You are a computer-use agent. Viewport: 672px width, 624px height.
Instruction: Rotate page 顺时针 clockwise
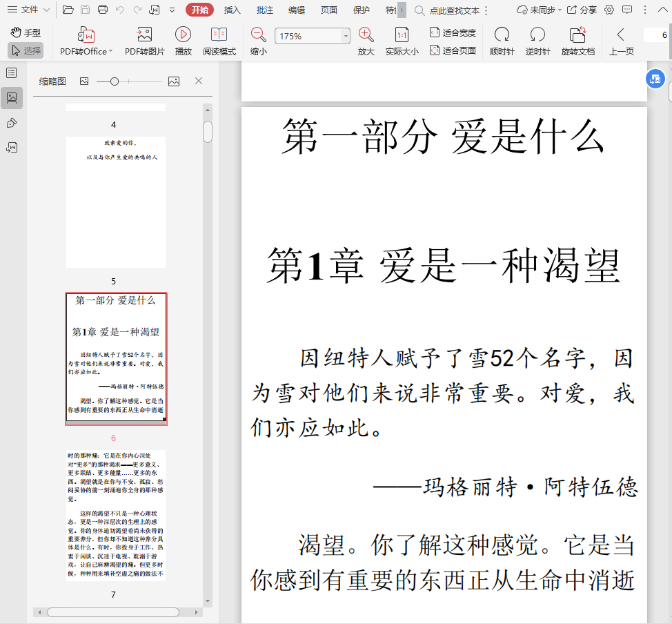(x=502, y=41)
